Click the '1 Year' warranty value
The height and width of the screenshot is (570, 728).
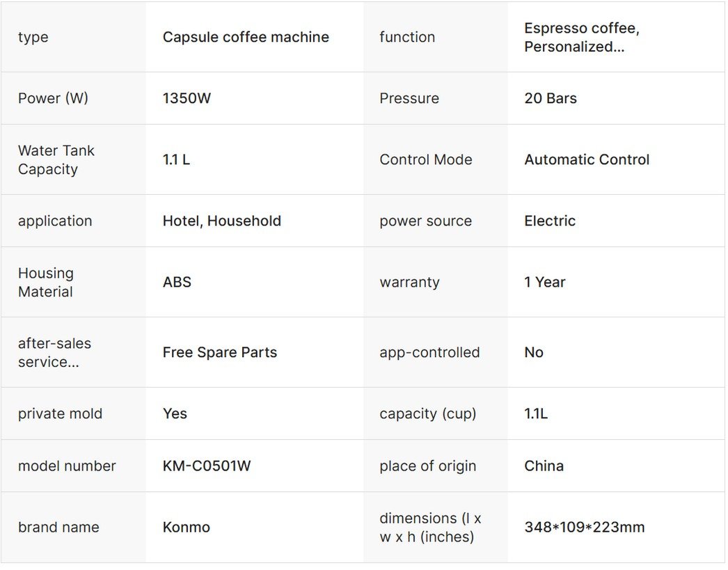coord(544,282)
